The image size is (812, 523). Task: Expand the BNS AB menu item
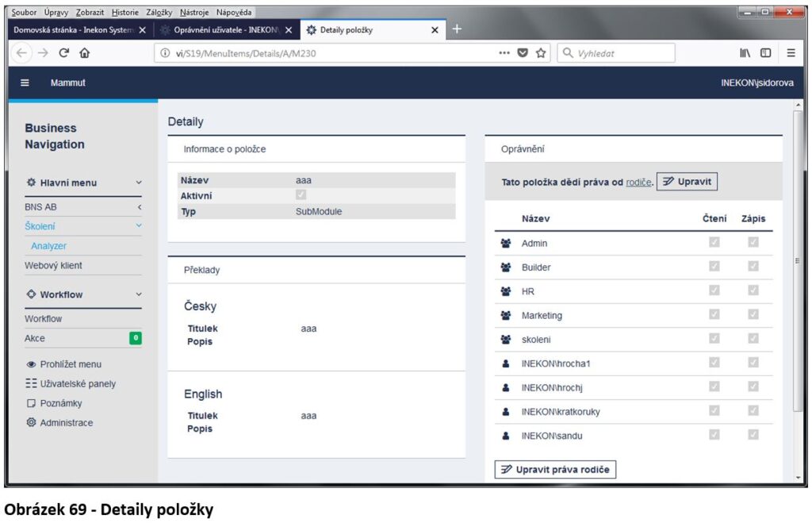139,207
